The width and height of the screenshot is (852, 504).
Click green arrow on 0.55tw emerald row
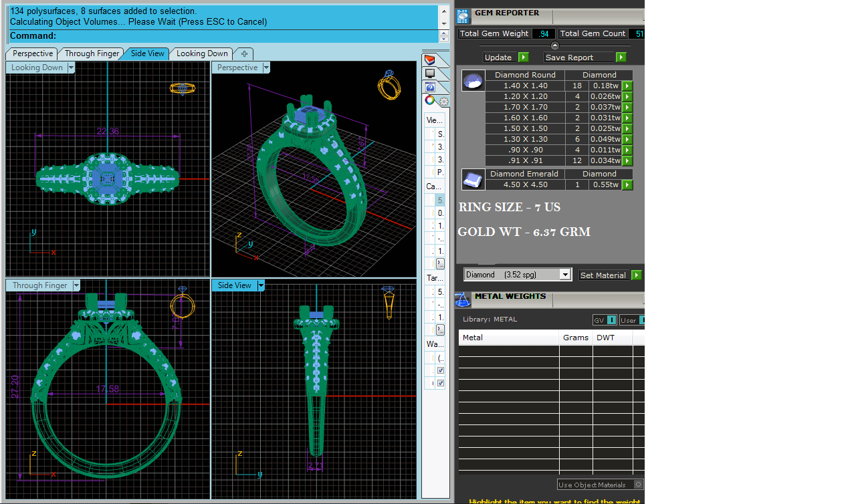click(627, 185)
